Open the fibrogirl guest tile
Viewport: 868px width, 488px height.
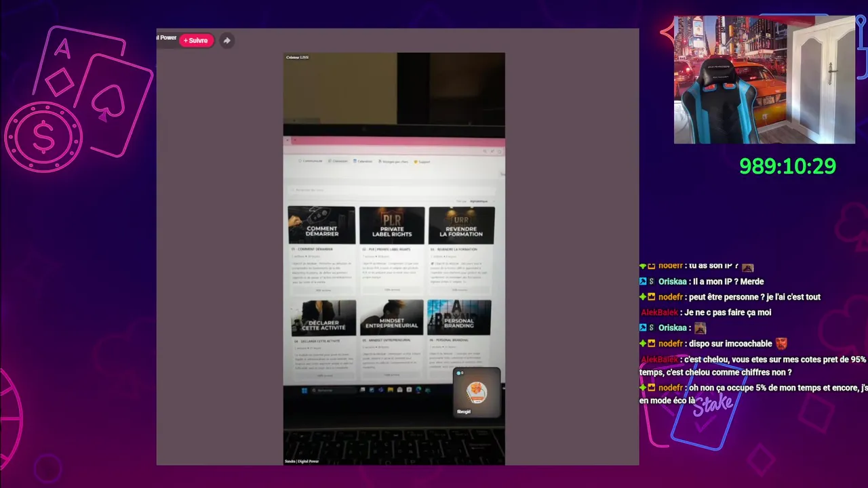477,392
